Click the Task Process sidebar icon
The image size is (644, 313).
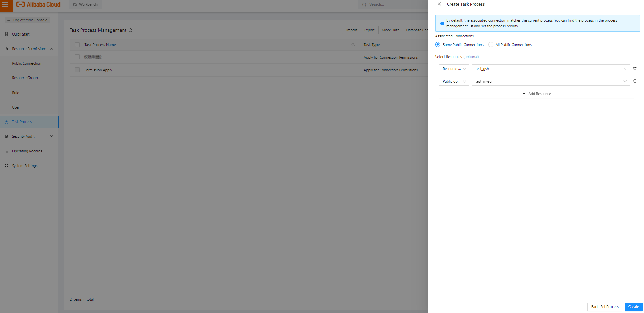(x=7, y=122)
